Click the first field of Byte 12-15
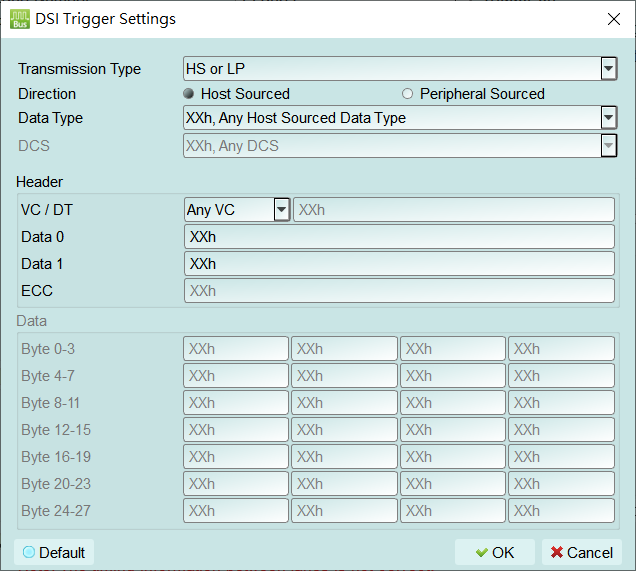The image size is (636, 571). pyautogui.click(x=236, y=430)
